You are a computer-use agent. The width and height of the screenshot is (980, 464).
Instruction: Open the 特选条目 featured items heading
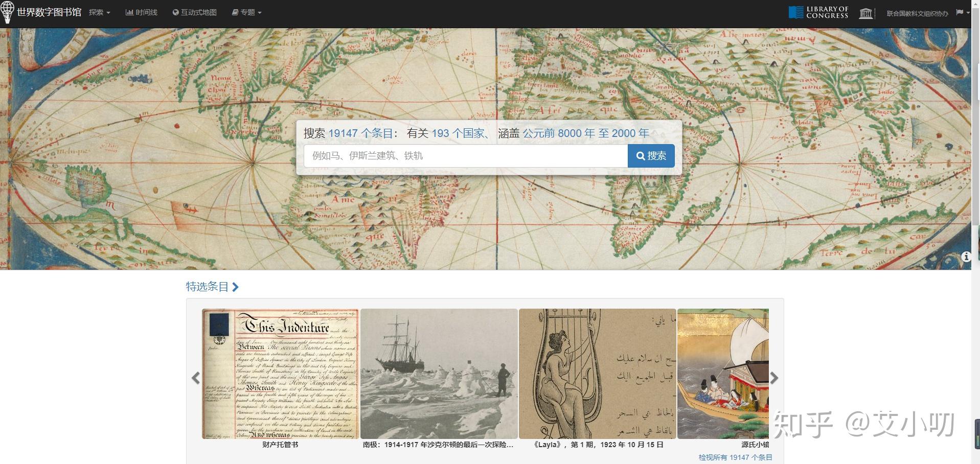tap(207, 287)
